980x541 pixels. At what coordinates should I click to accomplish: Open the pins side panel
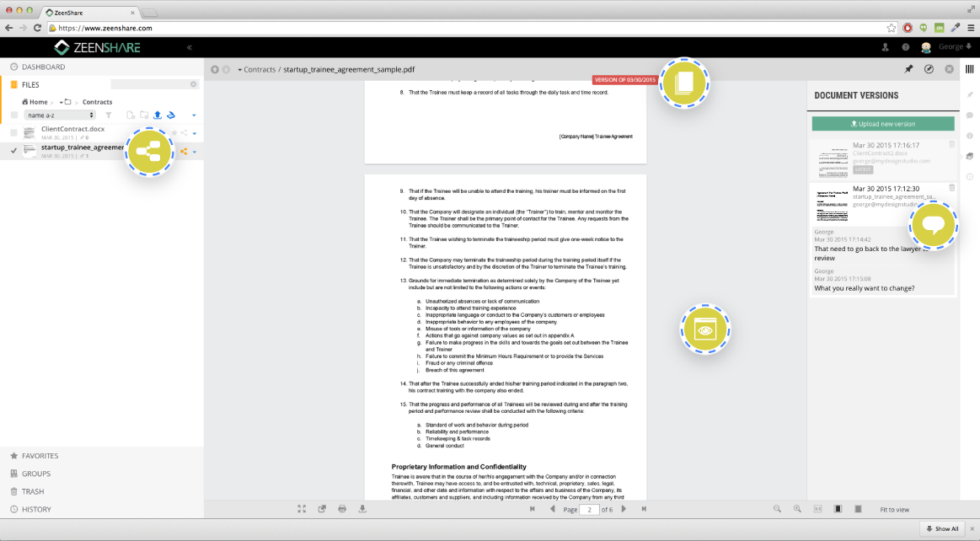970,95
